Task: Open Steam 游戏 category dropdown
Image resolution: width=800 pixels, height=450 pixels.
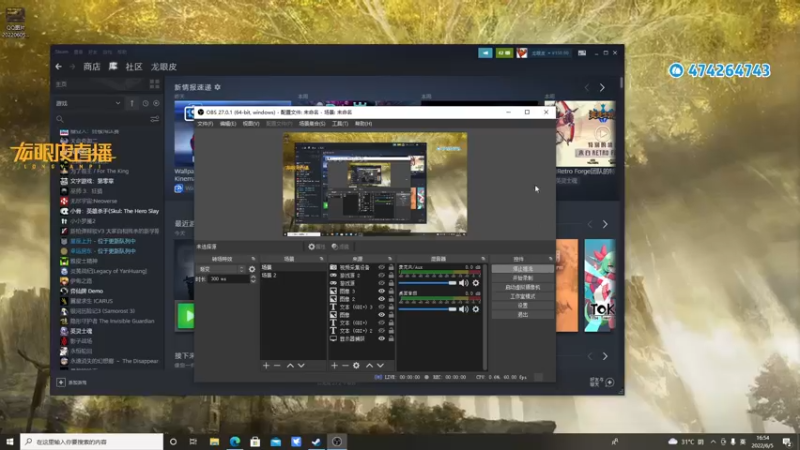Action: (88, 103)
